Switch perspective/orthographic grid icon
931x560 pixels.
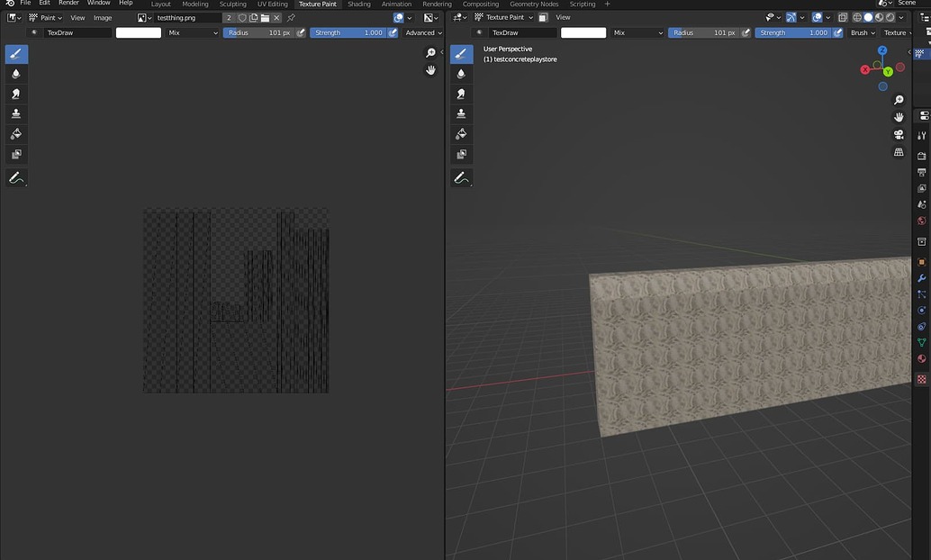point(899,152)
